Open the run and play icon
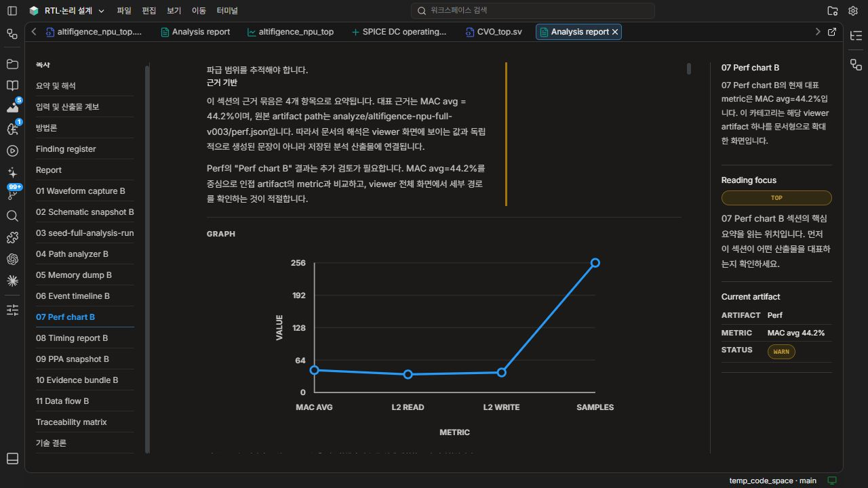The height and width of the screenshot is (488, 868). click(x=12, y=150)
